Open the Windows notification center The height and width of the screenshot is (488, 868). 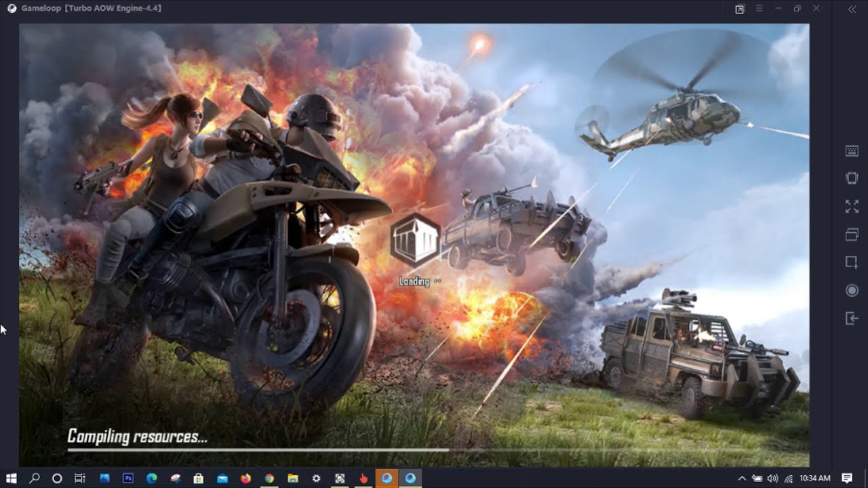point(847,478)
